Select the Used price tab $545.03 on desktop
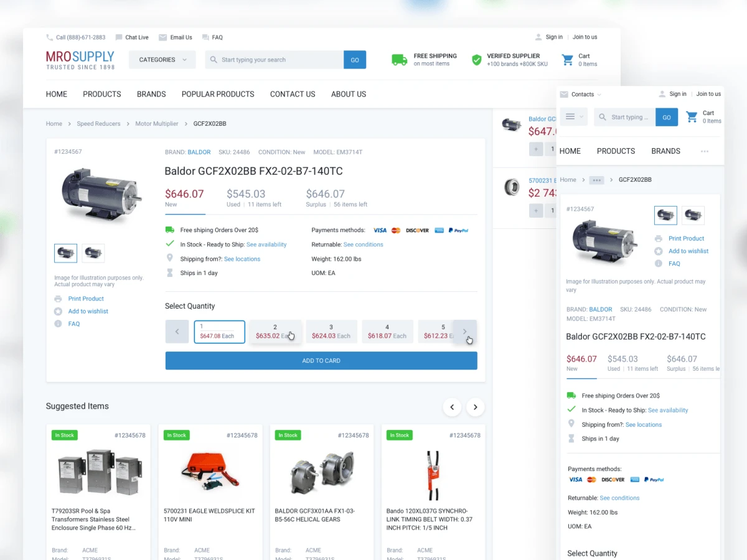Screen dimensions: 747x560 [x=254, y=198]
